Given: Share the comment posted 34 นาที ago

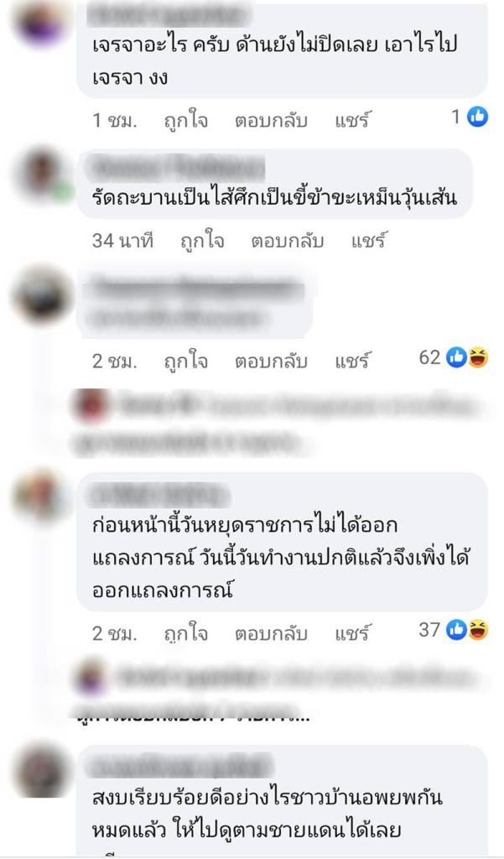Looking at the screenshot, I should 369,240.
